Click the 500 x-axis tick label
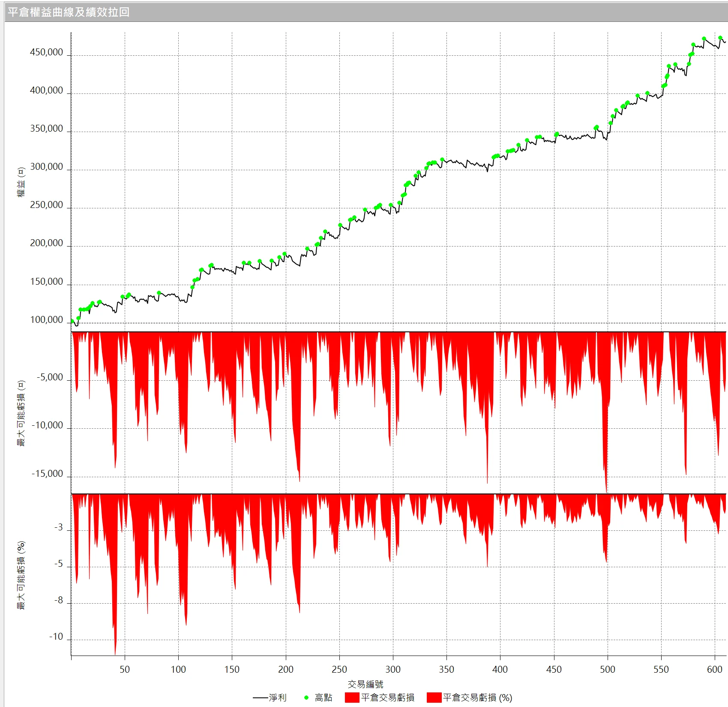The width and height of the screenshot is (728, 707). point(608,669)
